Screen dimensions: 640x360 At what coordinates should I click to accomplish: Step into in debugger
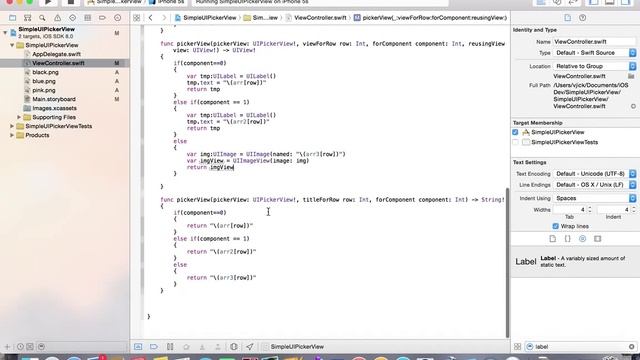pos(202,347)
